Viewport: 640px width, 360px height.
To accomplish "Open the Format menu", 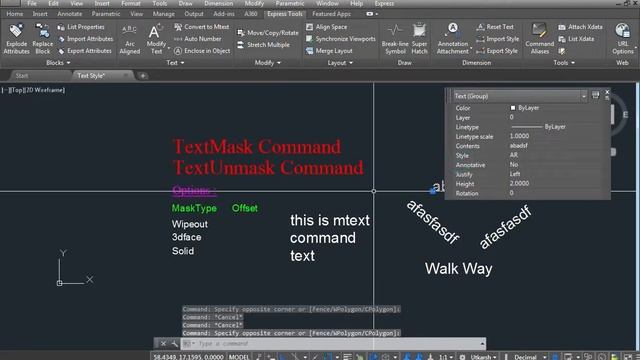I will [x=131, y=3].
